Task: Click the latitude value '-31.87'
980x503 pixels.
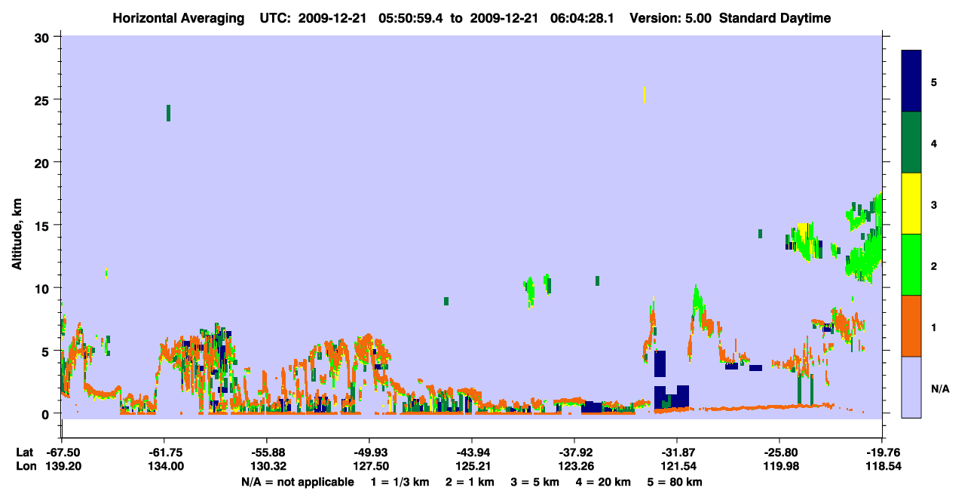Action: click(677, 452)
